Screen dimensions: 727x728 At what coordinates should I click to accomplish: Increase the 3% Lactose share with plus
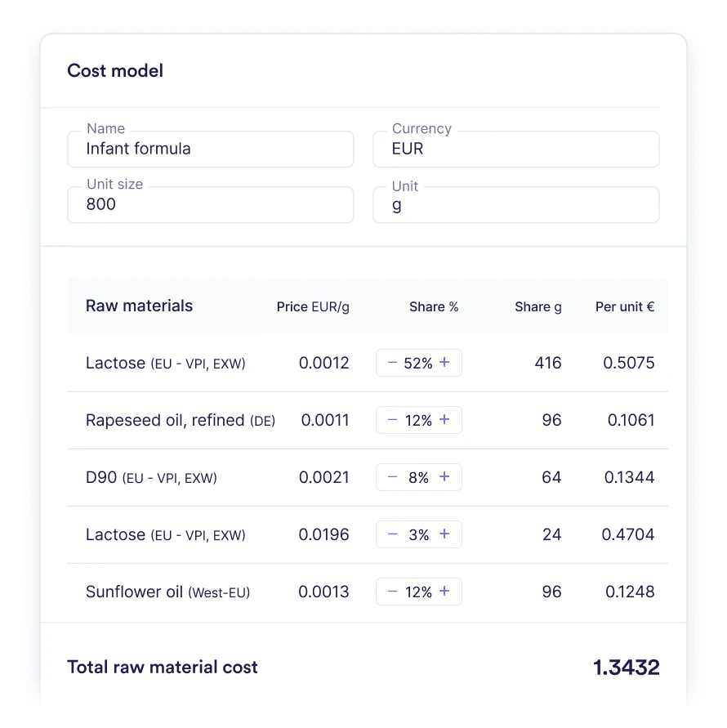pos(444,534)
